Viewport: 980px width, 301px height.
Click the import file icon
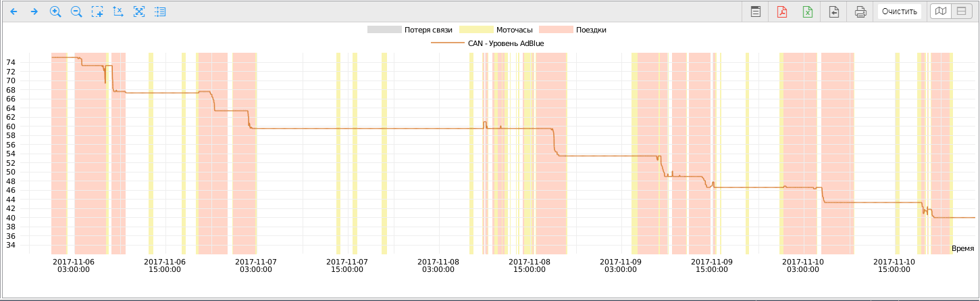(x=834, y=11)
